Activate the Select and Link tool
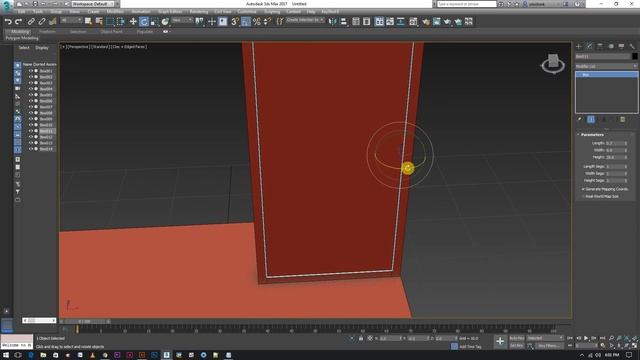Screen dimensions: 640x360 point(31,22)
